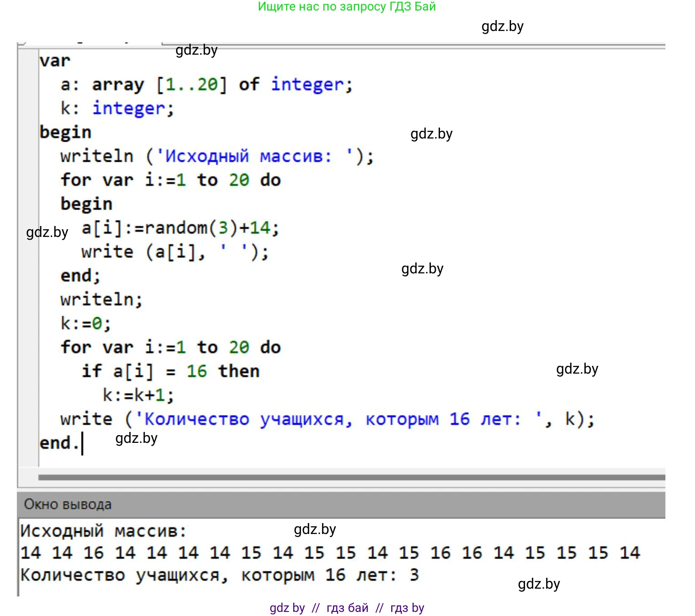
Task: Click the 'array [1..20] of integer' declaration
Action: point(222,85)
